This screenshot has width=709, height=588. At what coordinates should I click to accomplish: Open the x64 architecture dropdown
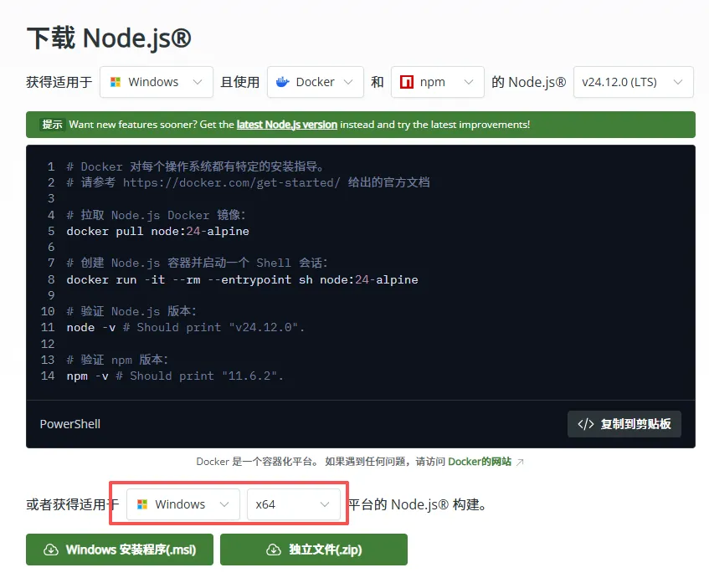(294, 504)
